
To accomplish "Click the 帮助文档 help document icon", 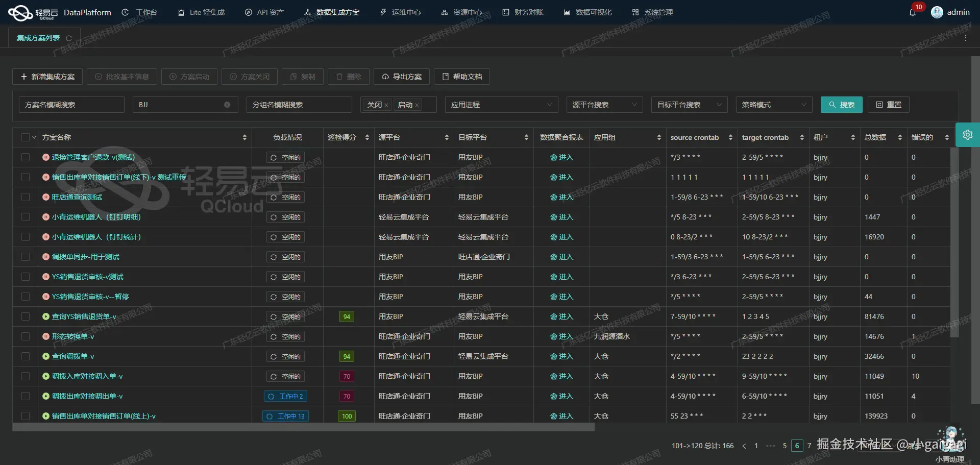I will [x=445, y=77].
